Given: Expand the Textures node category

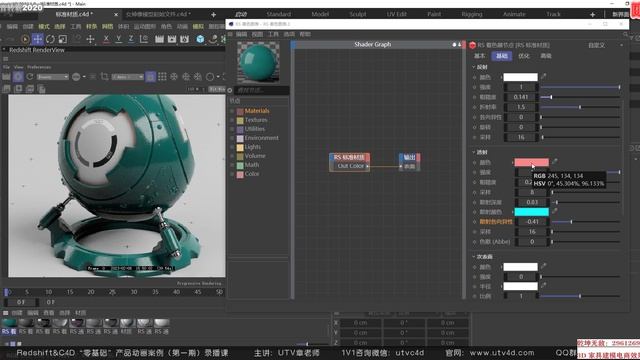Looking at the screenshot, I should click(x=232, y=120).
